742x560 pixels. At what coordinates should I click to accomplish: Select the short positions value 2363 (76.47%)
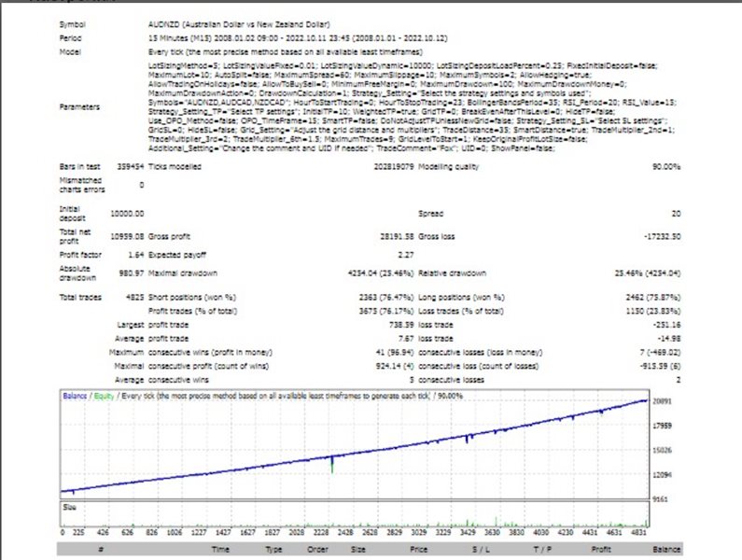386,298
